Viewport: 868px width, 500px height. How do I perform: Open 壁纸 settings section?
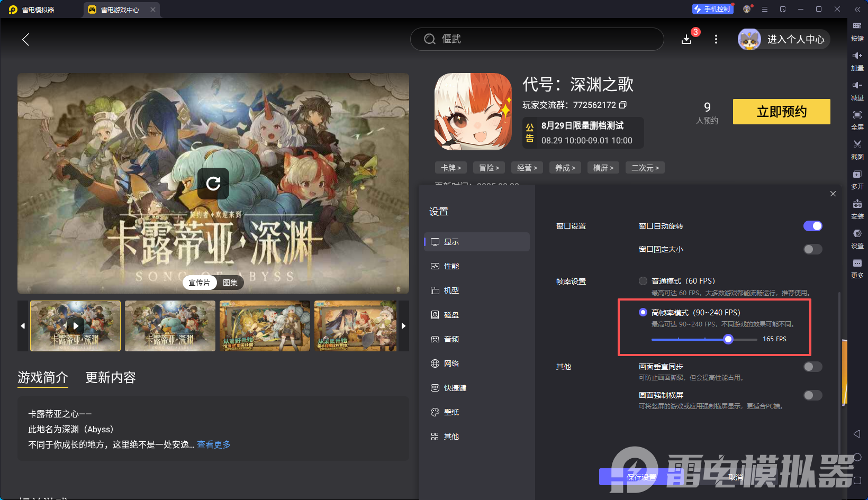coord(477,412)
